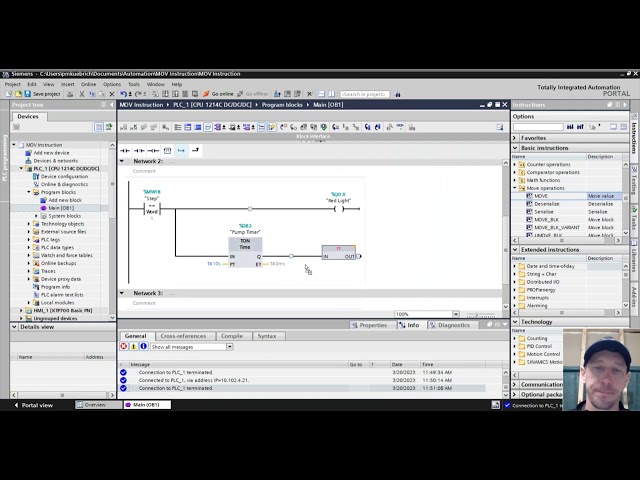Select Add new block in project tree

pos(65,200)
